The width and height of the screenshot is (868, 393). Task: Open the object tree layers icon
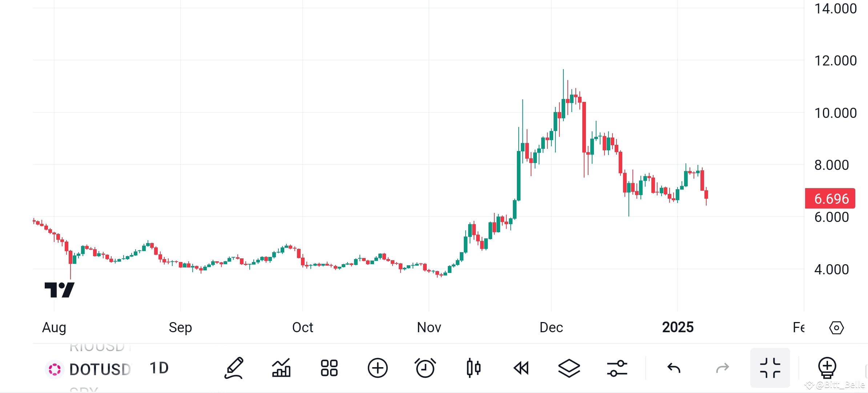[569, 368]
